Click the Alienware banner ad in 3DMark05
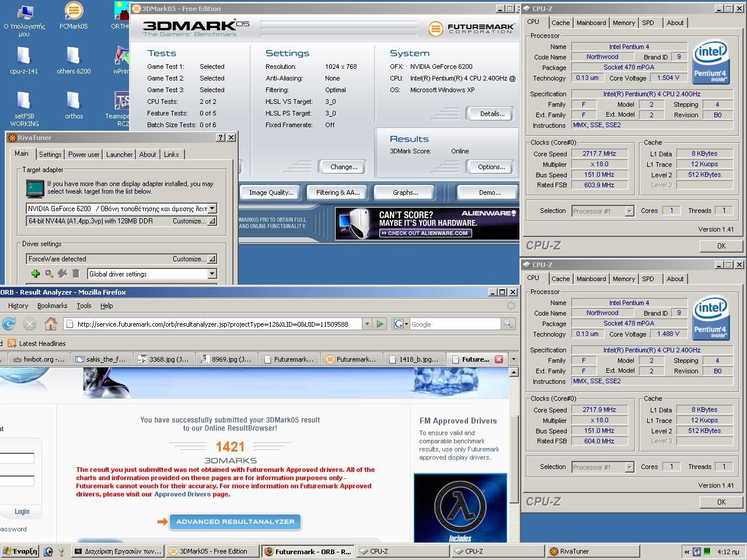Screen dimensions: 747x560 coord(427,224)
